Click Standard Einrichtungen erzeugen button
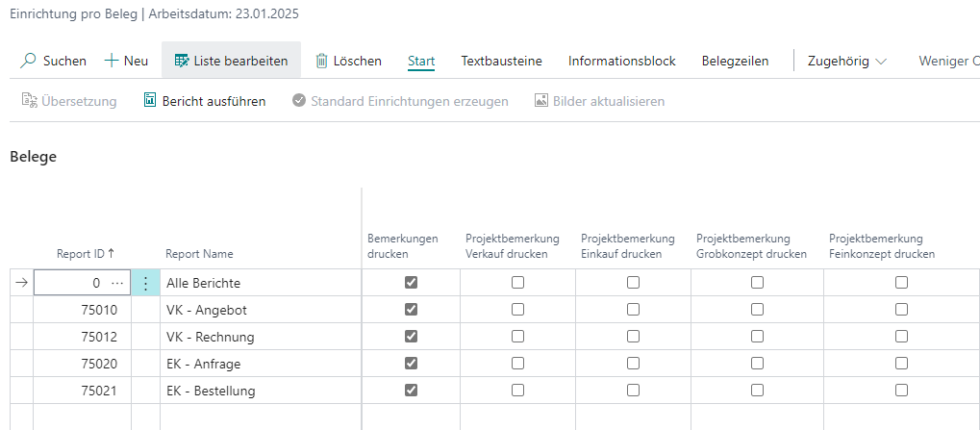Image resolution: width=980 pixels, height=430 pixels. (x=400, y=100)
